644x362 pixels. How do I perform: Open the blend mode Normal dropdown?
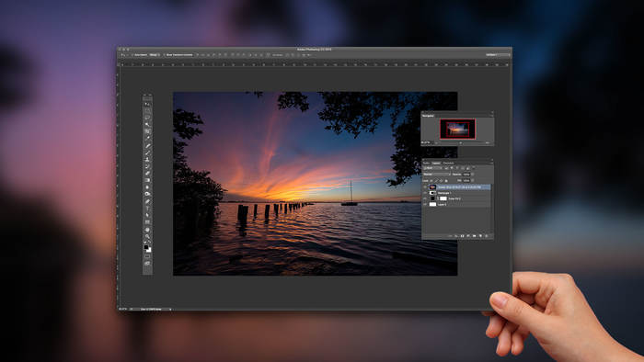[437, 175]
